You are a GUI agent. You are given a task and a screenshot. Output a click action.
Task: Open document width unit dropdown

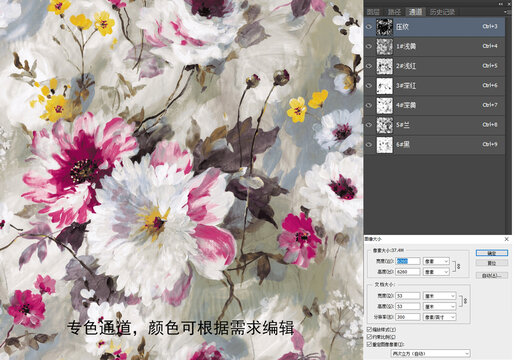439,296
